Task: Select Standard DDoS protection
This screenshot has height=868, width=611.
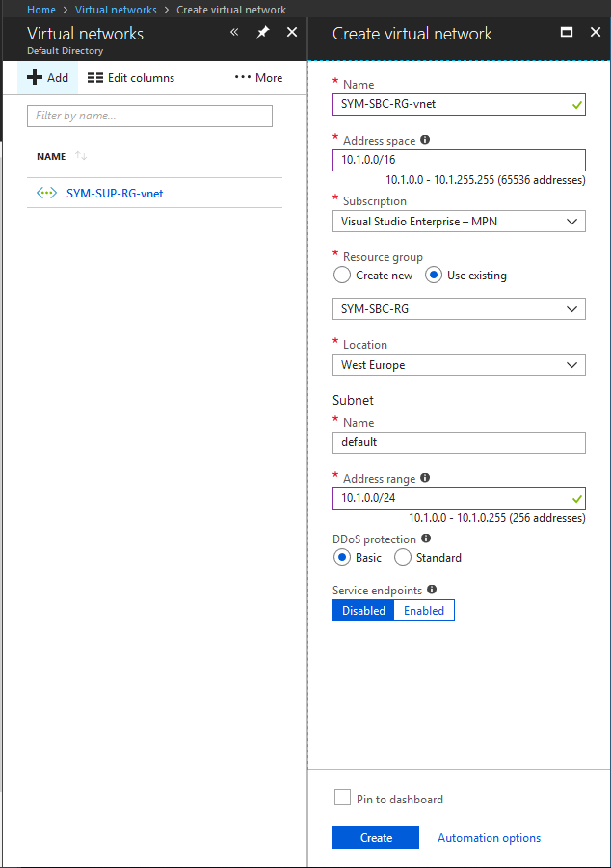Action: pyautogui.click(x=403, y=557)
